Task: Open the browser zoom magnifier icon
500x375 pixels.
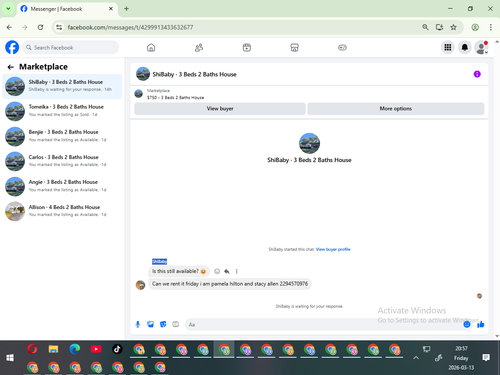Action: (x=425, y=27)
